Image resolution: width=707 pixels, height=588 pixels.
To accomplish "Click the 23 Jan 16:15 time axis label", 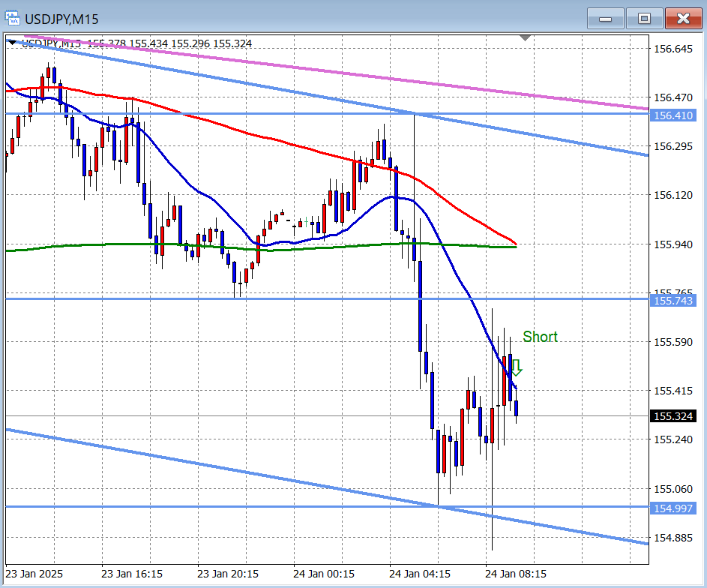I will [132, 574].
